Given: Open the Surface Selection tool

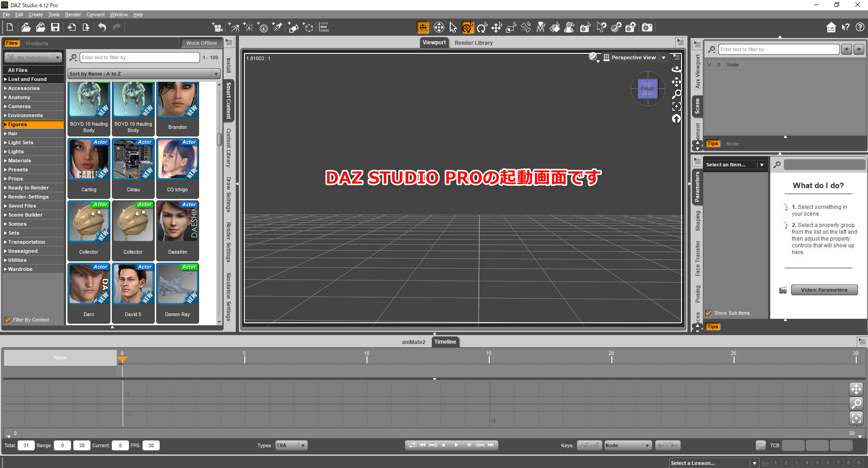Looking at the screenshot, I should point(555,27).
